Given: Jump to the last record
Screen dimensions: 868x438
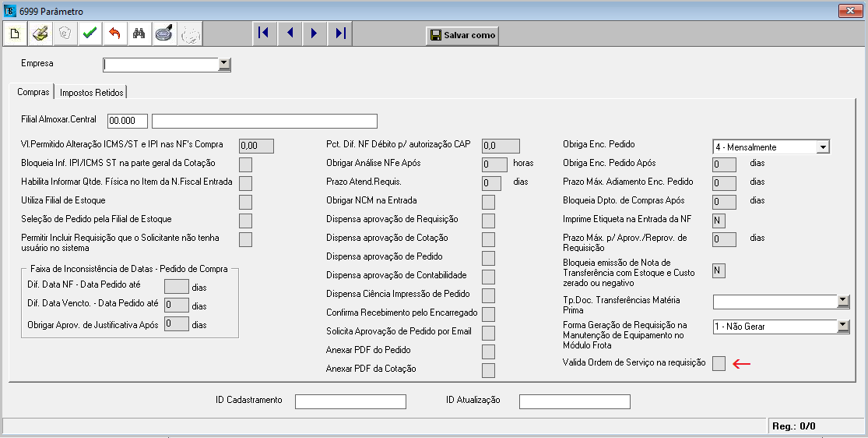Looking at the screenshot, I should (x=339, y=34).
